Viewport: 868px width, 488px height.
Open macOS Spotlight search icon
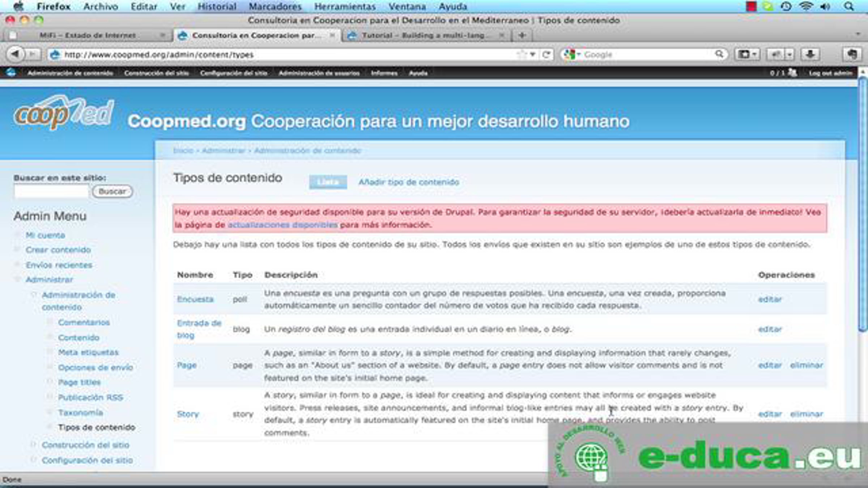click(x=849, y=7)
